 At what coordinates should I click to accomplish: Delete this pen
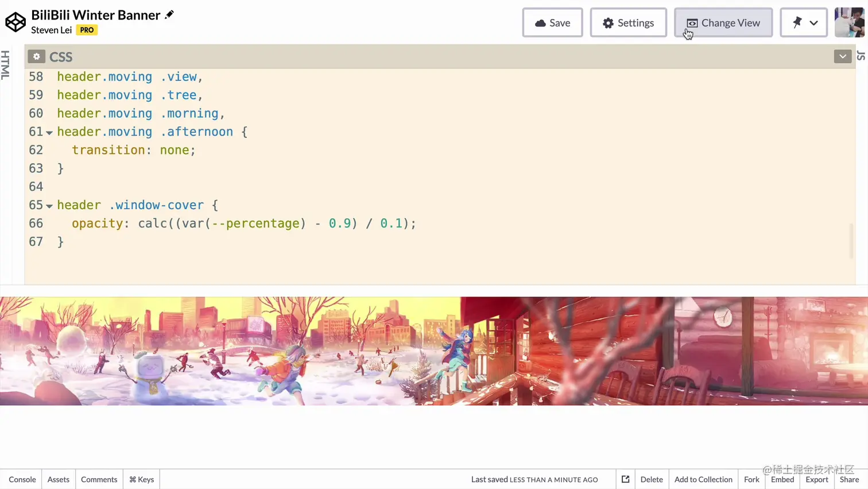[x=652, y=479]
